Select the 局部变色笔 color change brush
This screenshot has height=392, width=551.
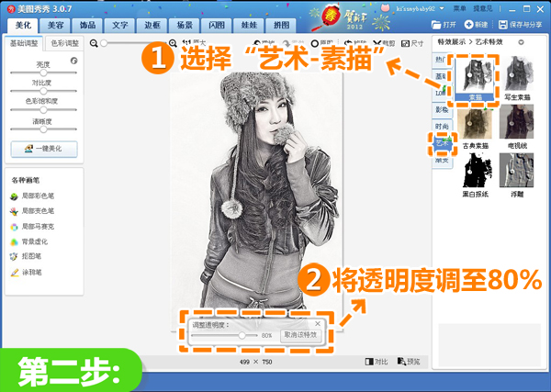(x=32, y=211)
